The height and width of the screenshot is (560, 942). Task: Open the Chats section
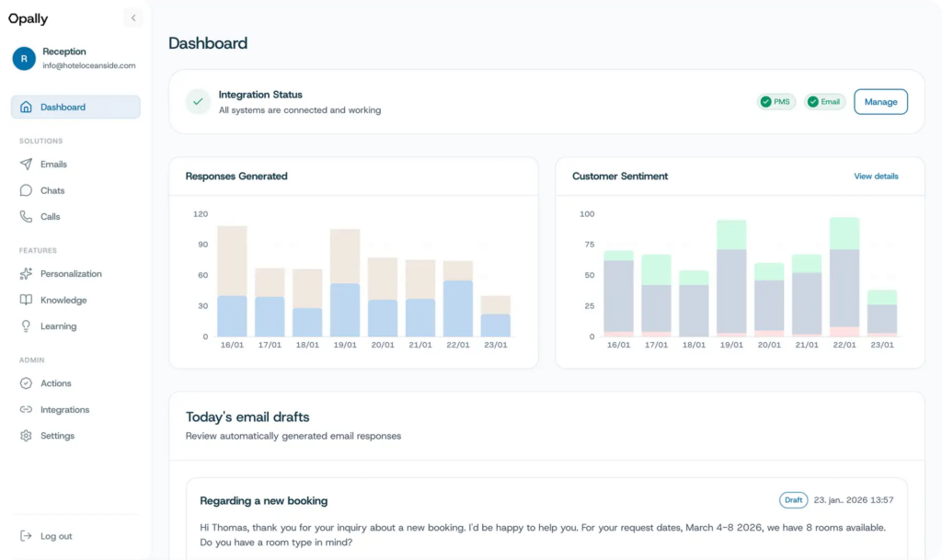[x=52, y=190]
